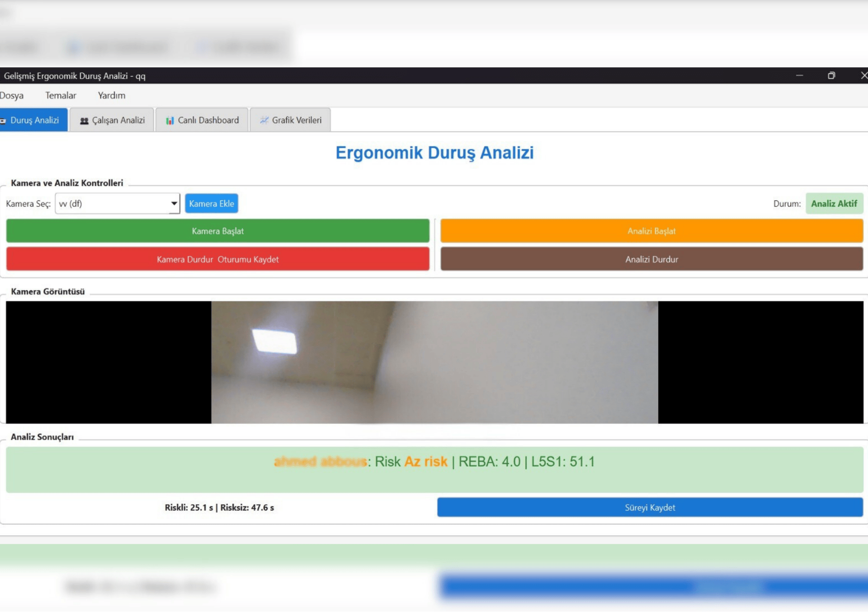Viewport: 868px width, 612px height.
Task: Click the bar chart icon on Canlı Dashboard
Action: click(x=170, y=120)
